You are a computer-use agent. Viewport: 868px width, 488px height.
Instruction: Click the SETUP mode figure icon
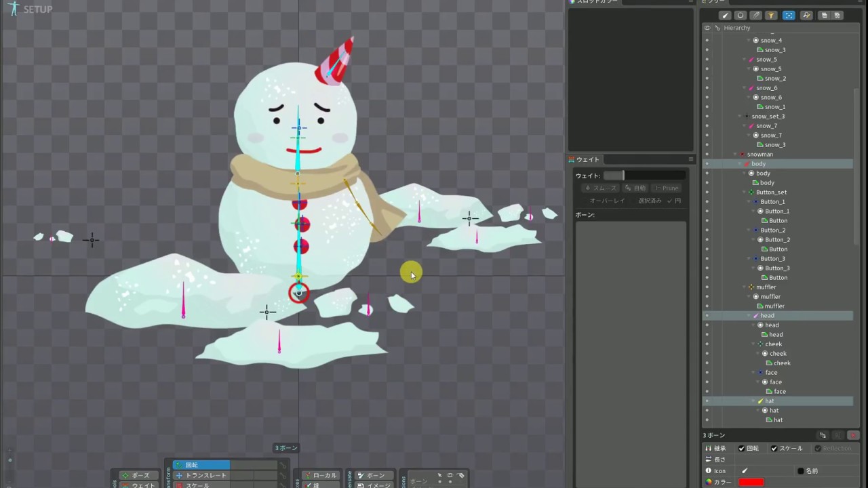click(x=14, y=8)
